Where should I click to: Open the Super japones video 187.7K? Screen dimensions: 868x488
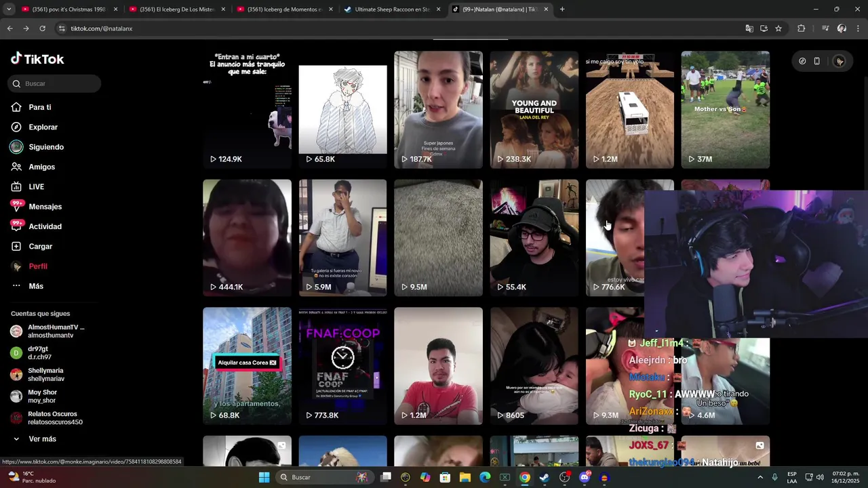pos(438,110)
